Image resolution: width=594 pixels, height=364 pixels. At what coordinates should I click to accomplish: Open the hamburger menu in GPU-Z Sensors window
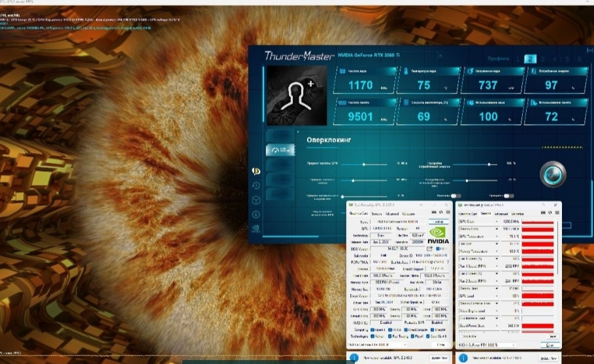coord(557,213)
